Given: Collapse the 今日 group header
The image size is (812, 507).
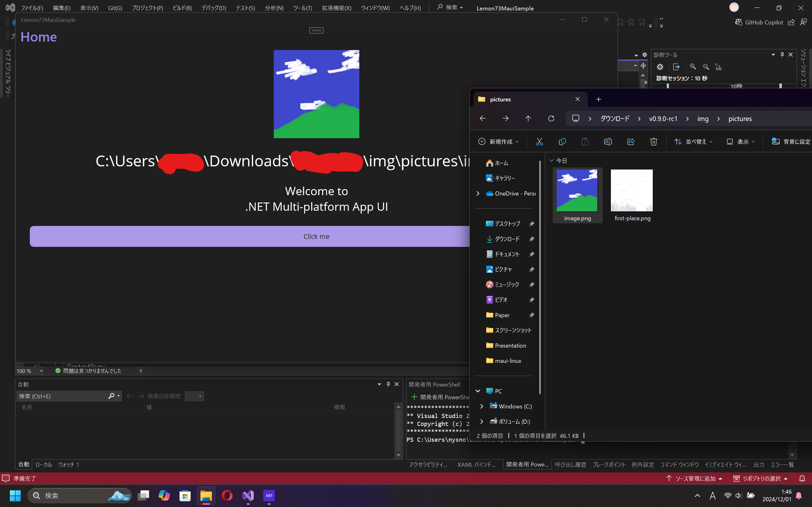Looking at the screenshot, I should point(551,161).
